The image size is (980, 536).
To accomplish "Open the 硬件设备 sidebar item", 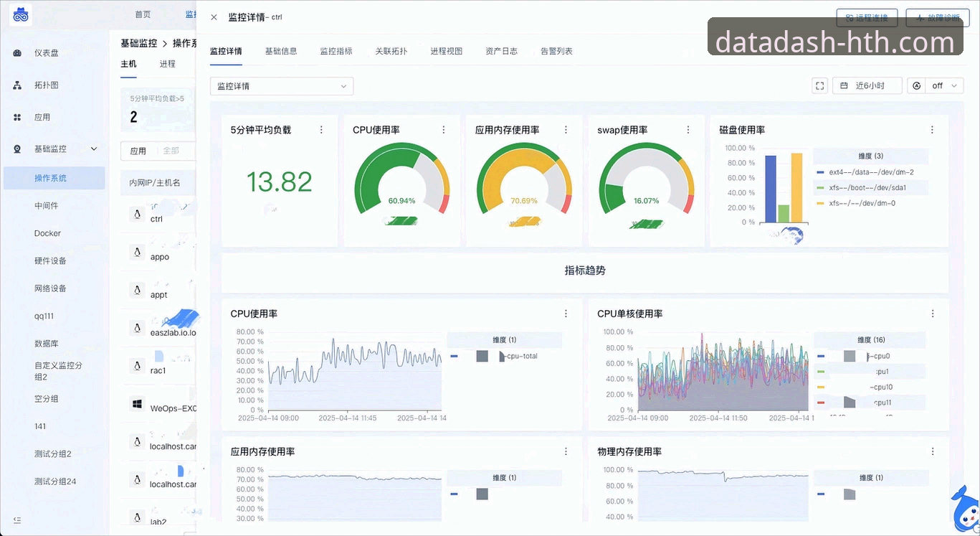I will pyautogui.click(x=54, y=261).
